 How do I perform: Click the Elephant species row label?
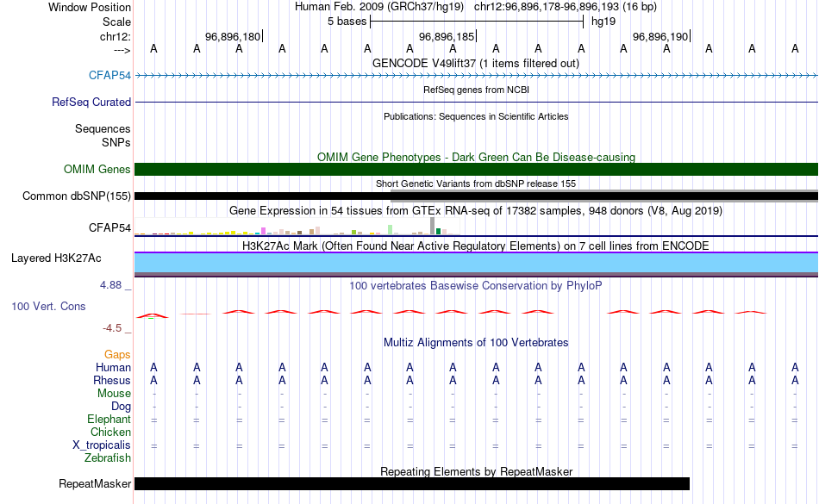click(x=109, y=419)
